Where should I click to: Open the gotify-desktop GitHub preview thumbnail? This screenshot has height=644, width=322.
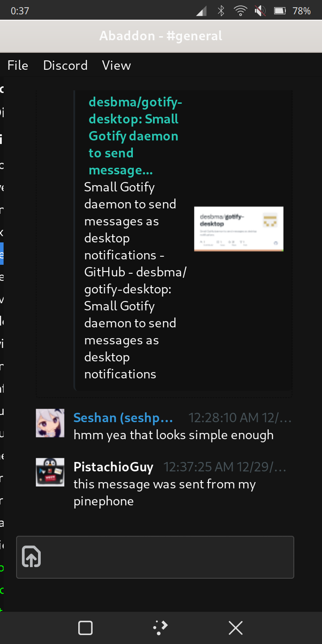[239, 229]
